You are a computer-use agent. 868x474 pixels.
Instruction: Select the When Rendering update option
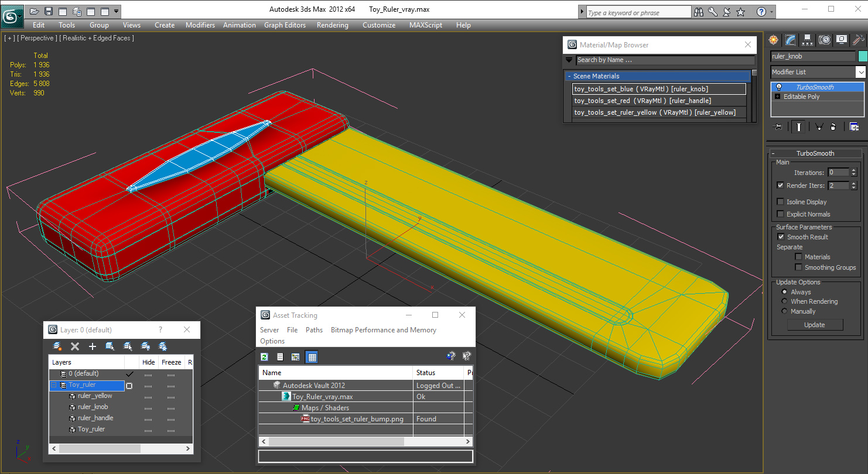[785, 301]
